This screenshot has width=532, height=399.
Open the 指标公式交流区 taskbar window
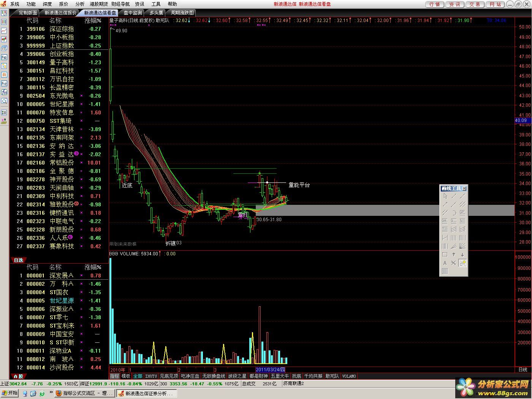pos(84,393)
